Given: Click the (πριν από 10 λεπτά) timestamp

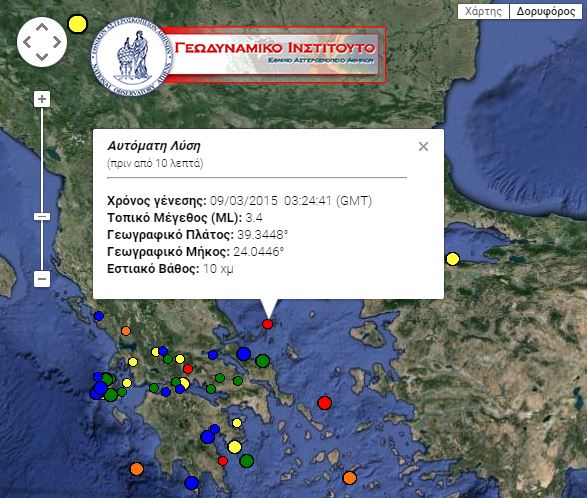Looking at the screenshot, I should pos(155,163).
